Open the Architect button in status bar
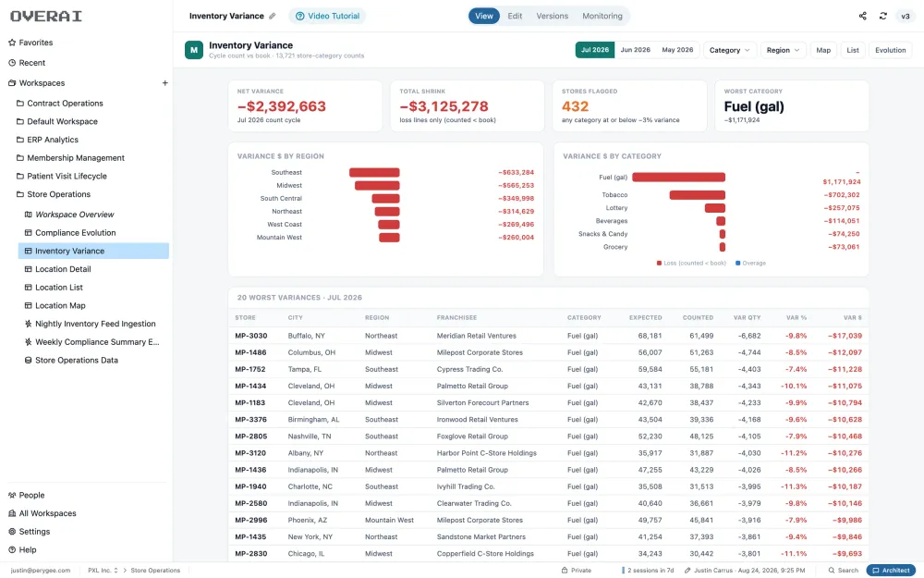This screenshot has height=578, width=924. (x=891, y=571)
